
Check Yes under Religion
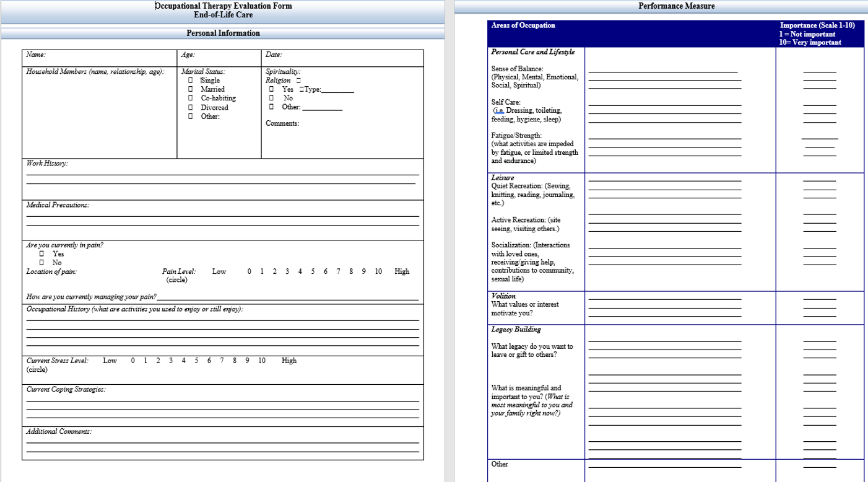point(272,89)
